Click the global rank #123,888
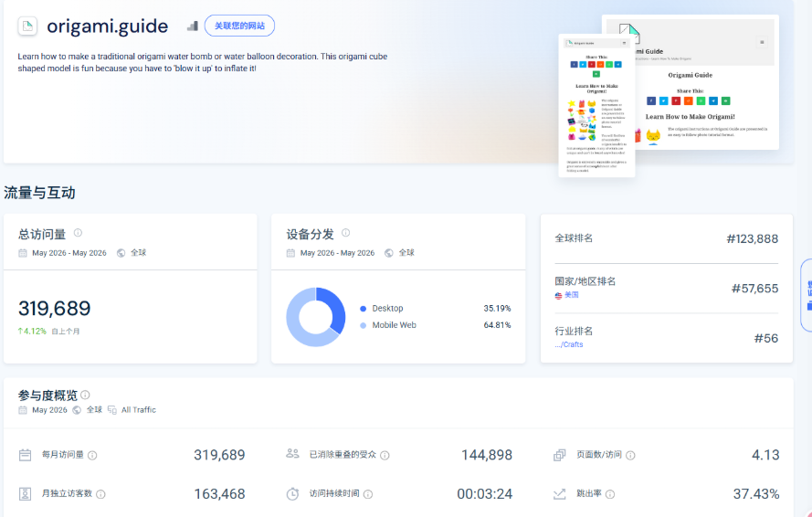 click(x=753, y=238)
